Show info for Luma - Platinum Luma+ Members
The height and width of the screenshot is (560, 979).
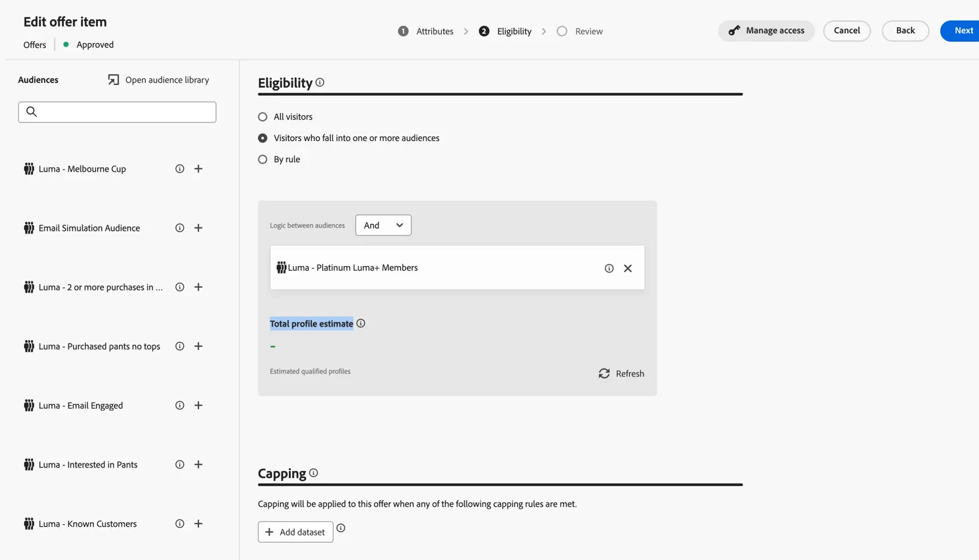pyautogui.click(x=609, y=269)
